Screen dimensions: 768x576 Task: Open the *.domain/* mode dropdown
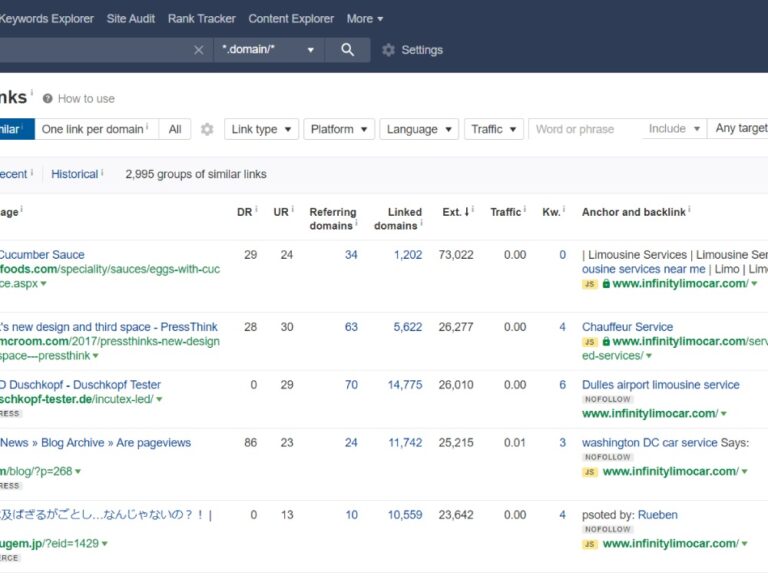(x=269, y=50)
